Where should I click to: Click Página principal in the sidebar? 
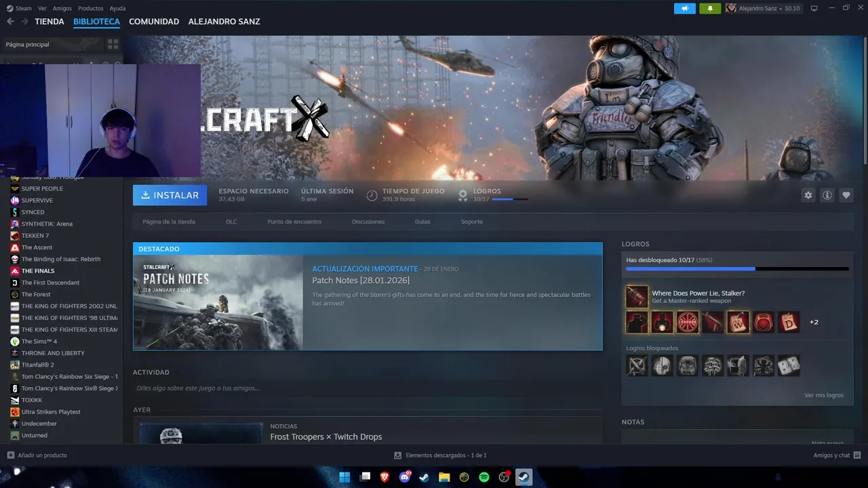[28, 44]
